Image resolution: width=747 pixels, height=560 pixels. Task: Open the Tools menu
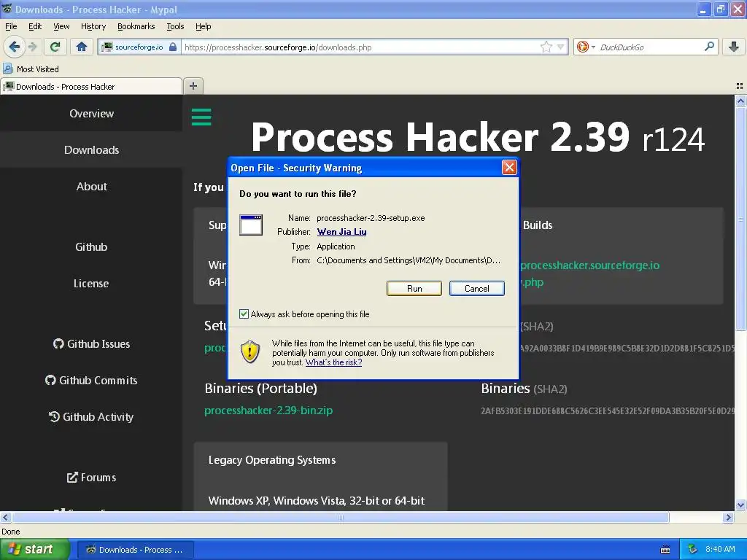point(175,26)
